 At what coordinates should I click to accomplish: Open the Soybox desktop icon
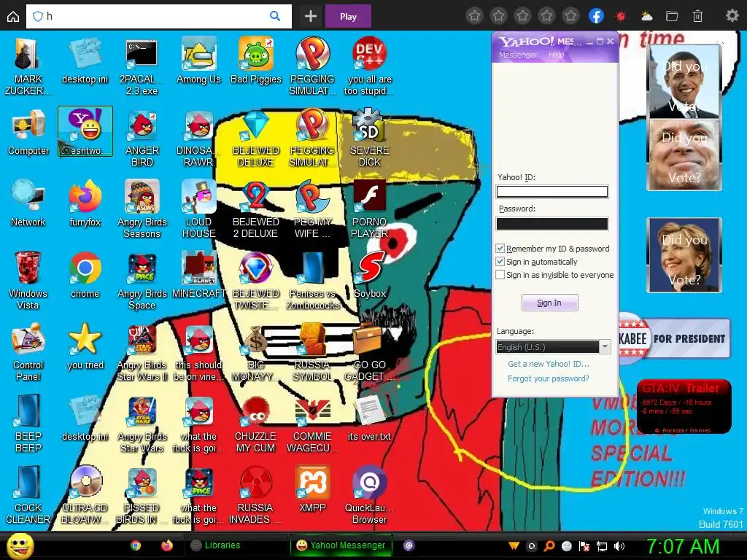click(x=370, y=275)
